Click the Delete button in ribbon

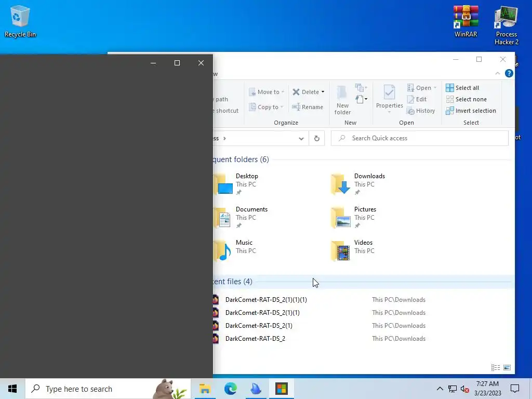click(305, 92)
